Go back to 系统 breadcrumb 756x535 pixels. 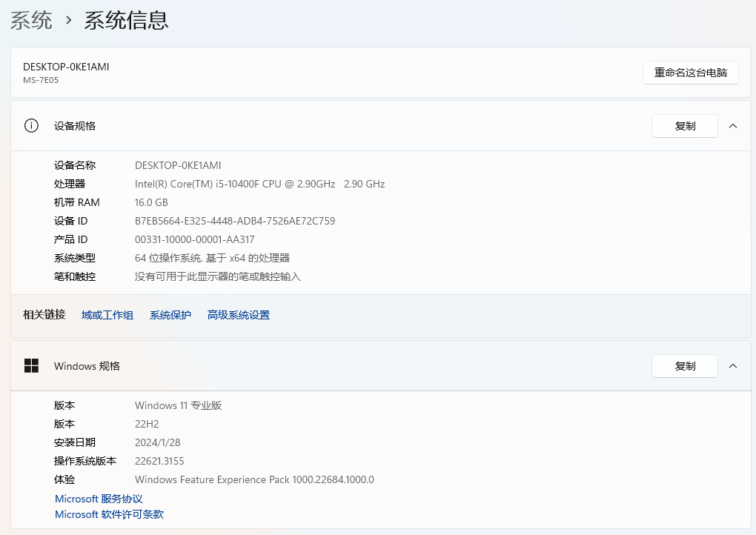pyautogui.click(x=31, y=20)
